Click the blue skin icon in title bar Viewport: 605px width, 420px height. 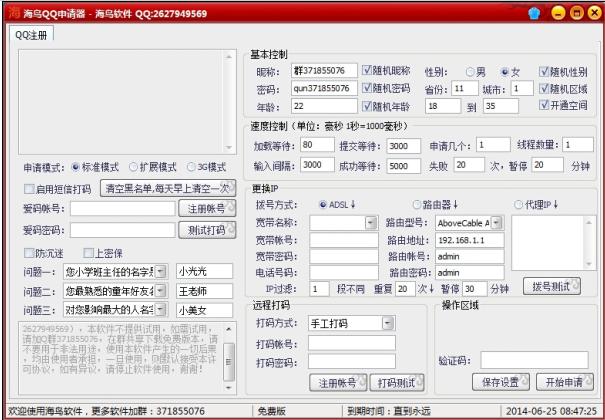pos(534,14)
